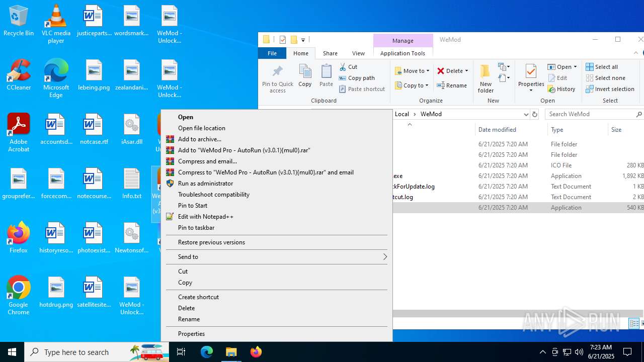644x362 pixels.
Task: Open the Recycle Bin desktop icon
Action: (x=19, y=21)
